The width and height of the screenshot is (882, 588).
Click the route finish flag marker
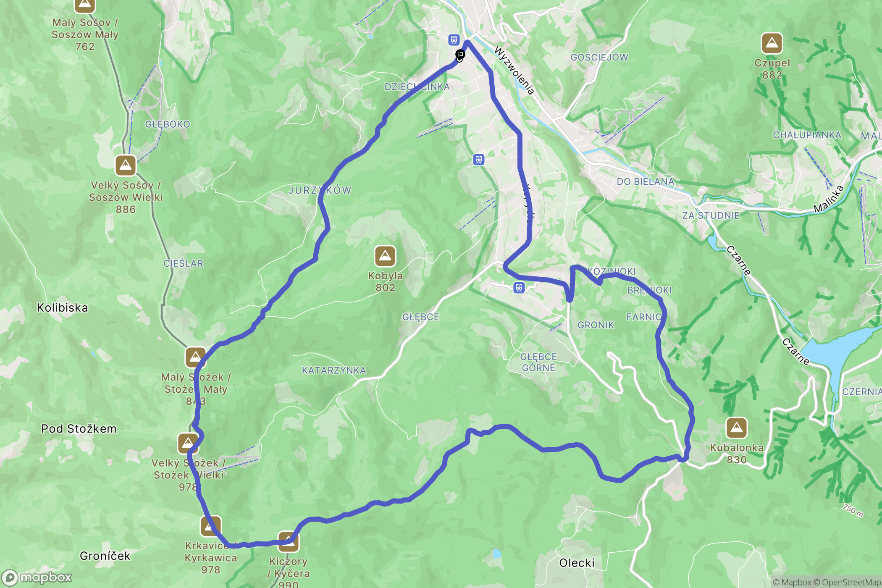click(x=460, y=54)
